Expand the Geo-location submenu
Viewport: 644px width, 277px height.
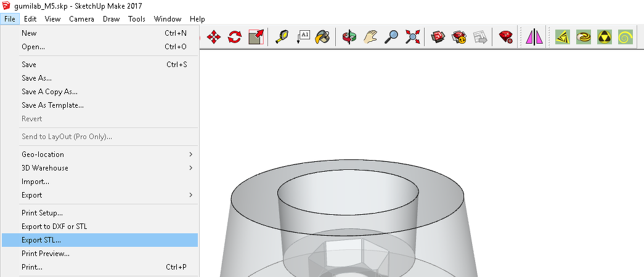coord(100,155)
